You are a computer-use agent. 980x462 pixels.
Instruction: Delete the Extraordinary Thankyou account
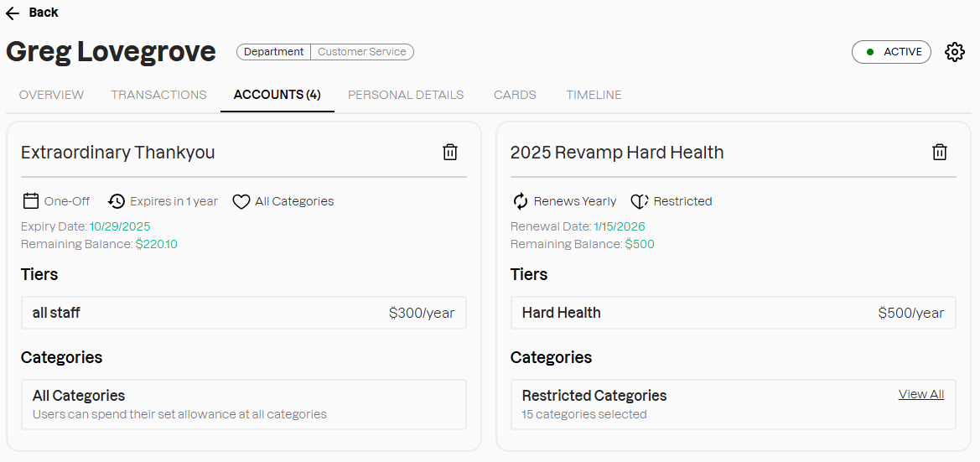(x=450, y=152)
